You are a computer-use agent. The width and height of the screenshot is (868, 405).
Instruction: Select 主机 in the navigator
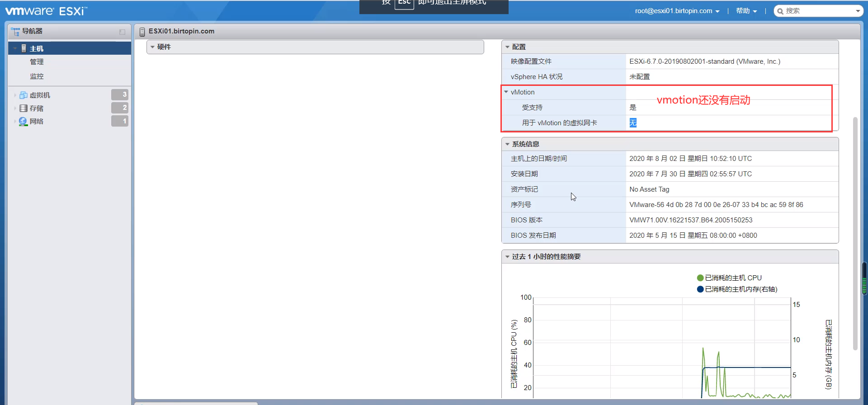click(70, 48)
